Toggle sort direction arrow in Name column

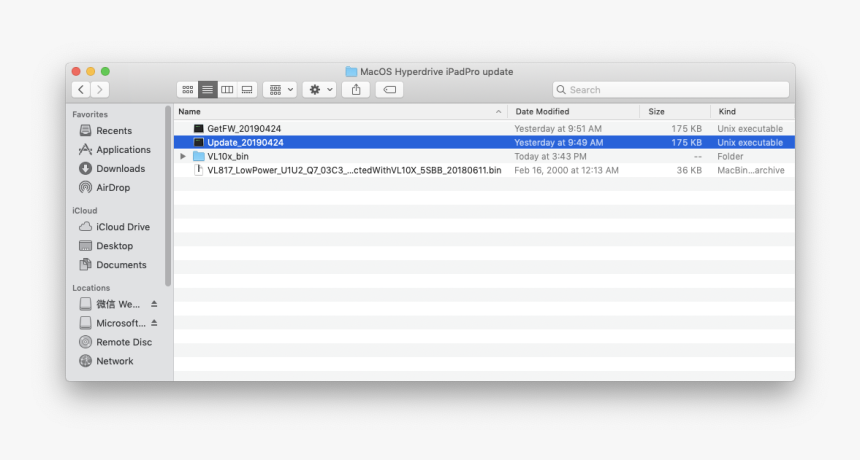(498, 112)
